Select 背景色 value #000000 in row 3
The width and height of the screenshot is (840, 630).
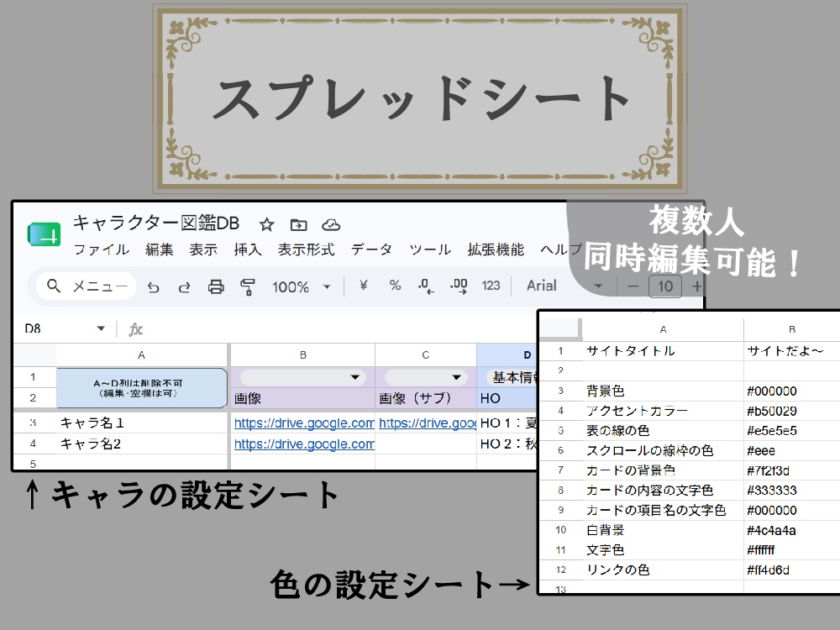(x=792, y=391)
